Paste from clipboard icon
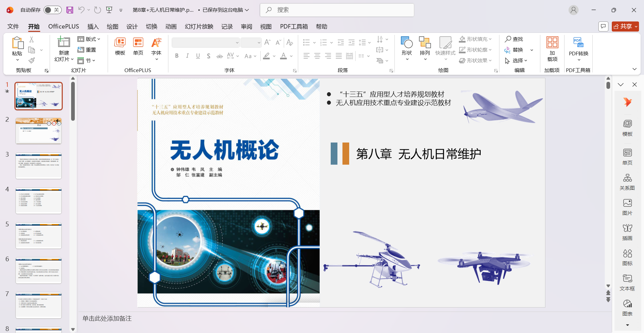644x333 pixels. [17, 43]
